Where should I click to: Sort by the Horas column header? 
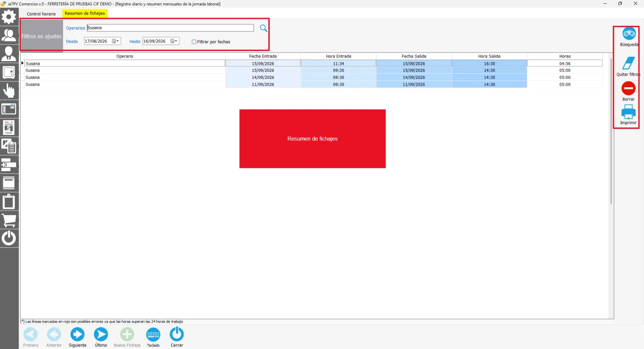pos(565,56)
